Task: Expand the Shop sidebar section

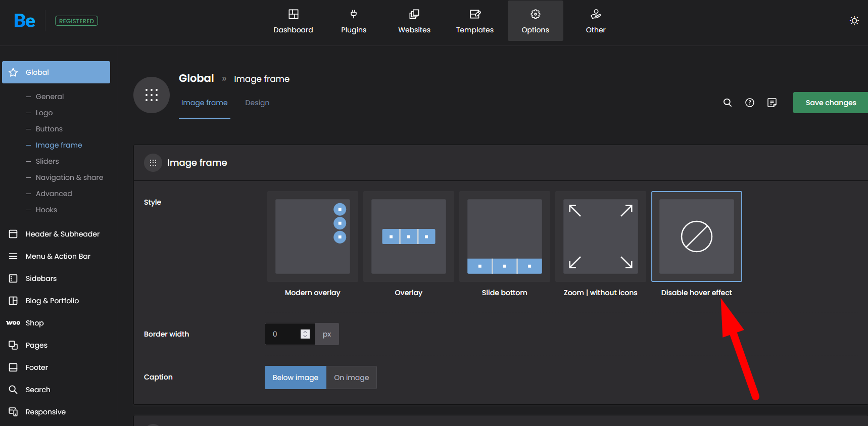Action: [34, 323]
